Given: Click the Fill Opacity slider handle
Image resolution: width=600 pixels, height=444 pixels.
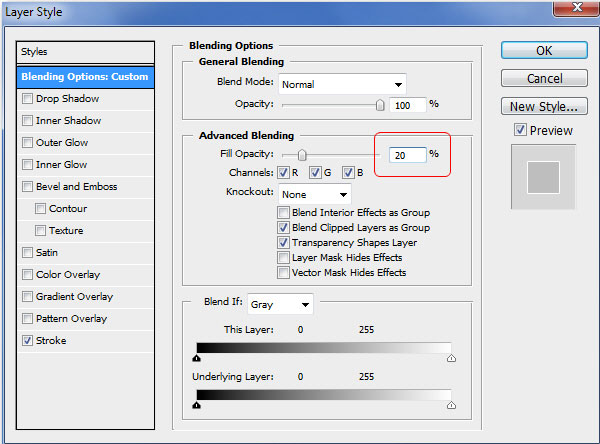Looking at the screenshot, I should click(x=302, y=155).
